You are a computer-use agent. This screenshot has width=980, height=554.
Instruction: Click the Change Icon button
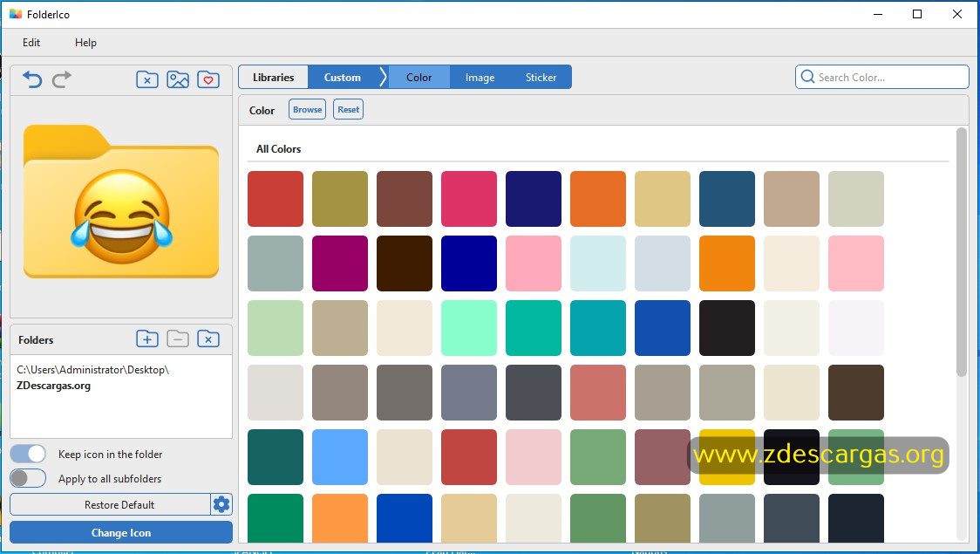(x=121, y=532)
